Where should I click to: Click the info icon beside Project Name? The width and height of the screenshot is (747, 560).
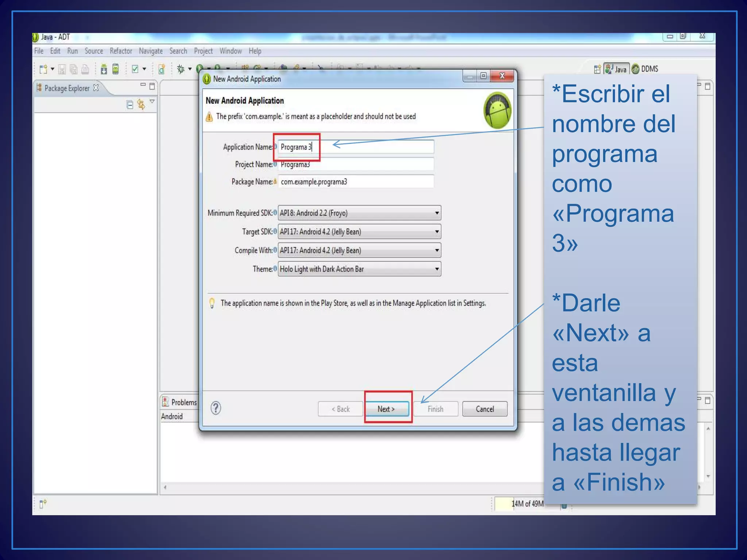(275, 164)
